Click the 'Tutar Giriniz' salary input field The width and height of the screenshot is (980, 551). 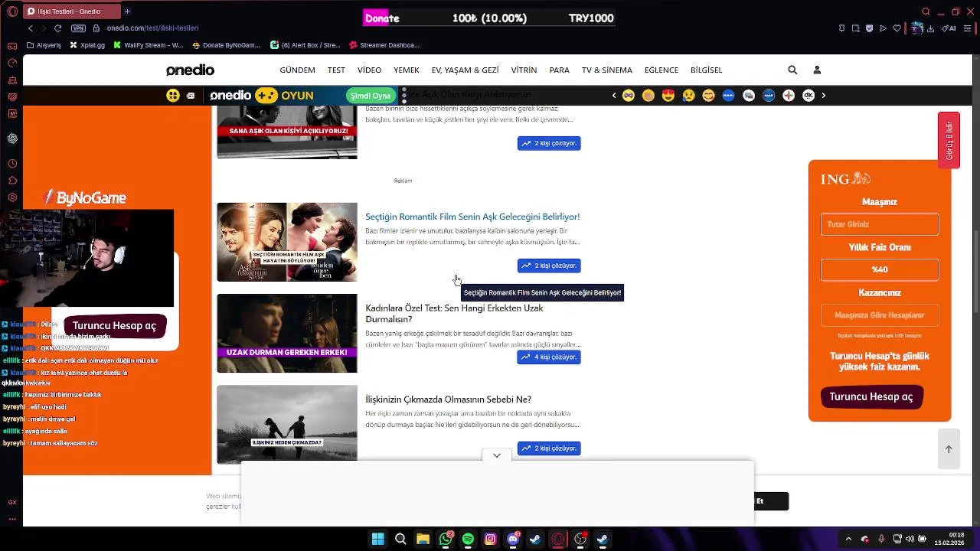click(x=880, y=224)
